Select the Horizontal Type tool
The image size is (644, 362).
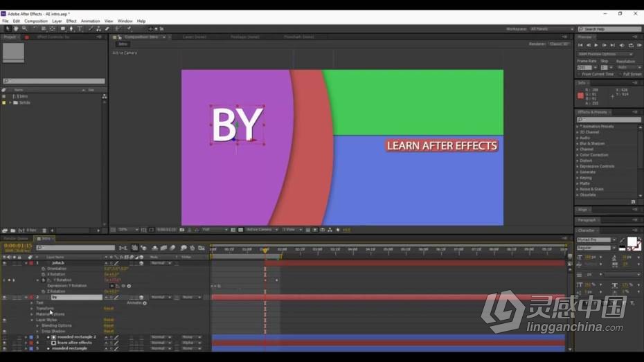[x=80, y=29]
